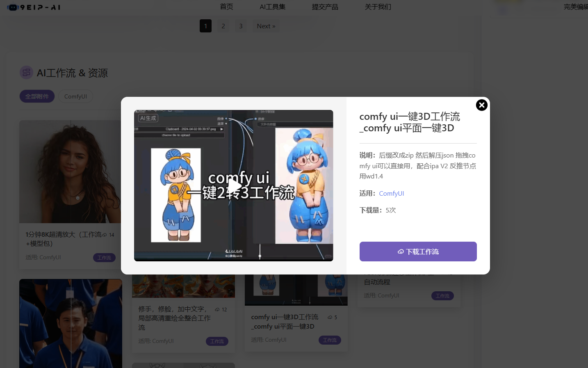The width and height of the screenshot is (588, 368).
Task: Click the AI生成 badge on the video preview
Action: pos(148,118)
